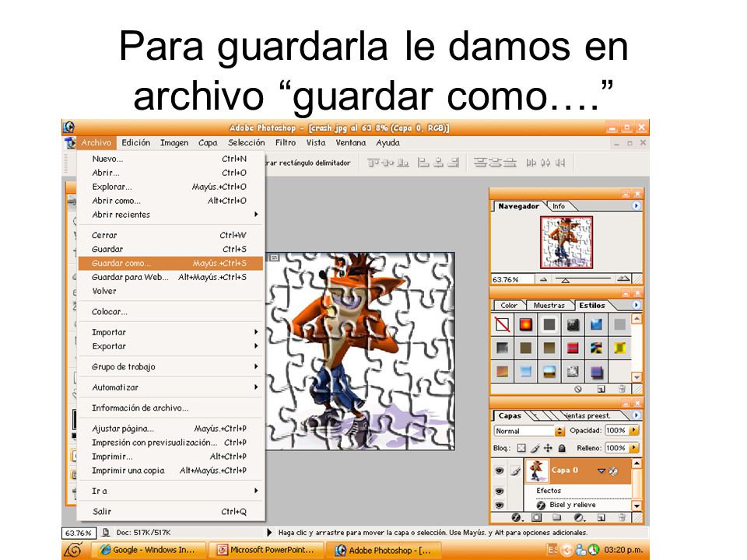
Task: Open the Relleno slider arrow
Action: [x=633, y=448]
